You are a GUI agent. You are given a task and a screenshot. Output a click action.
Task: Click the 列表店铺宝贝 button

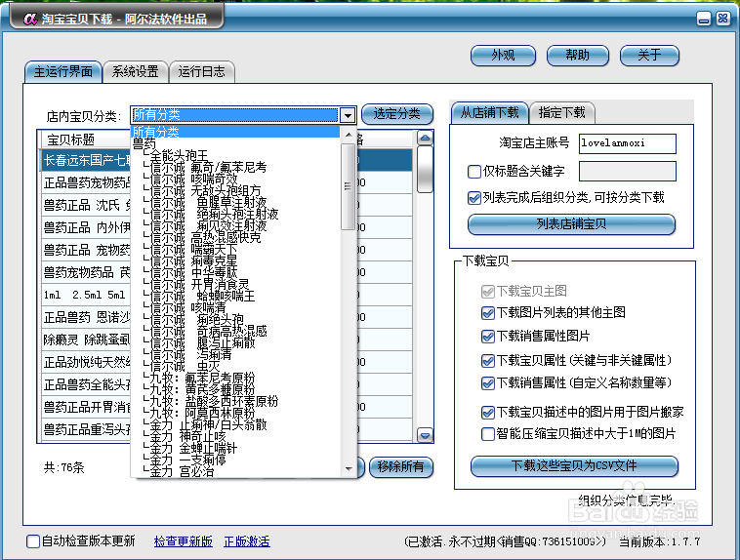tap(571, 224)
